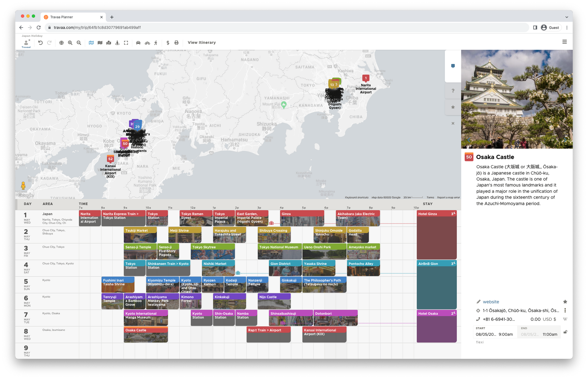Click the Kansai Airport marker 52 on map
Image resolution: width=588 pixels, height=379 pixels.
click(x=110, y=159)
